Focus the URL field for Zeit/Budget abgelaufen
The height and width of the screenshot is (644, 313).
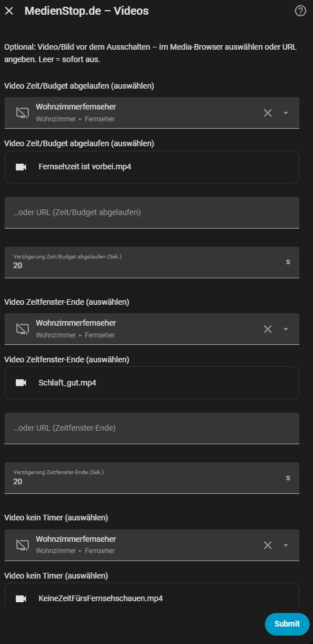(152, 212)
